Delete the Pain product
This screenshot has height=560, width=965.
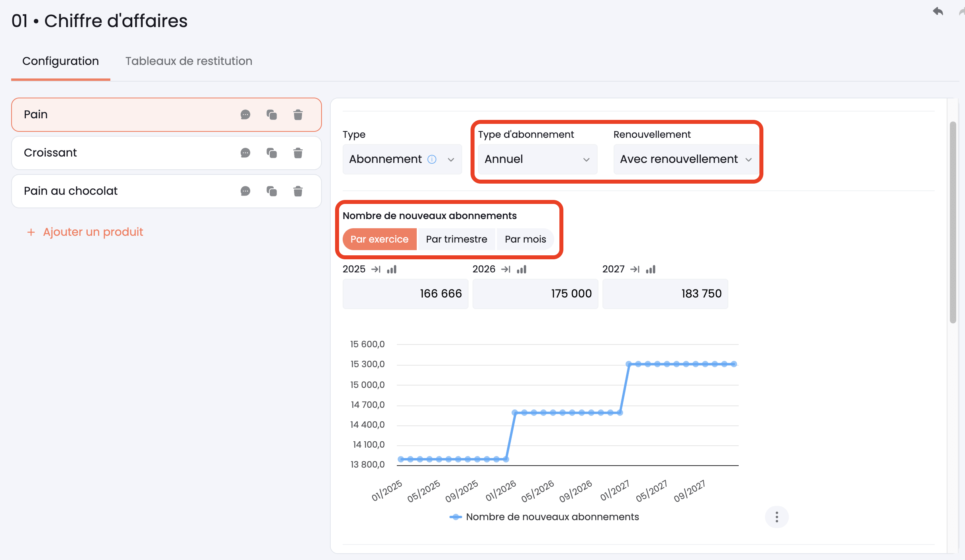click(x=298, y=115)
